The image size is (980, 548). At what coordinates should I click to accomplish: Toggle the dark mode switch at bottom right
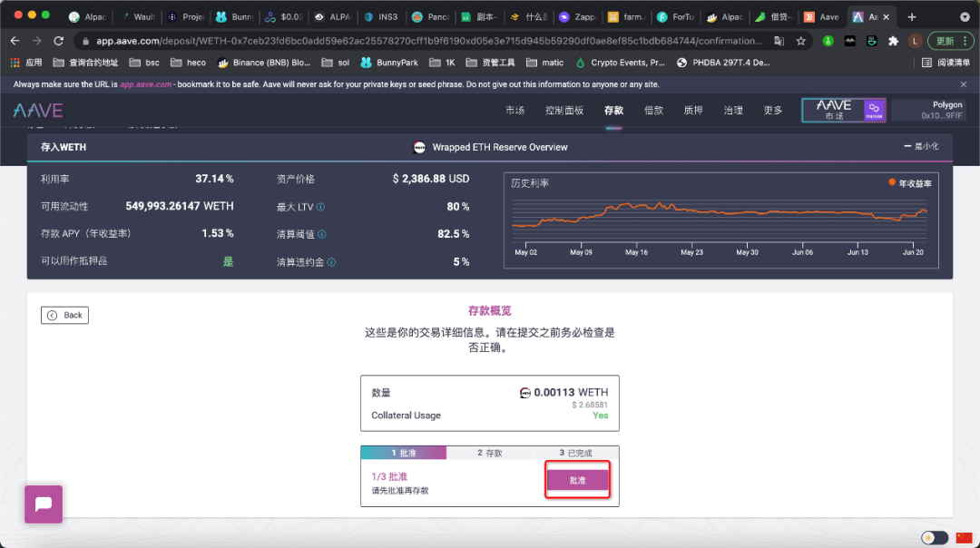[934, 537]
